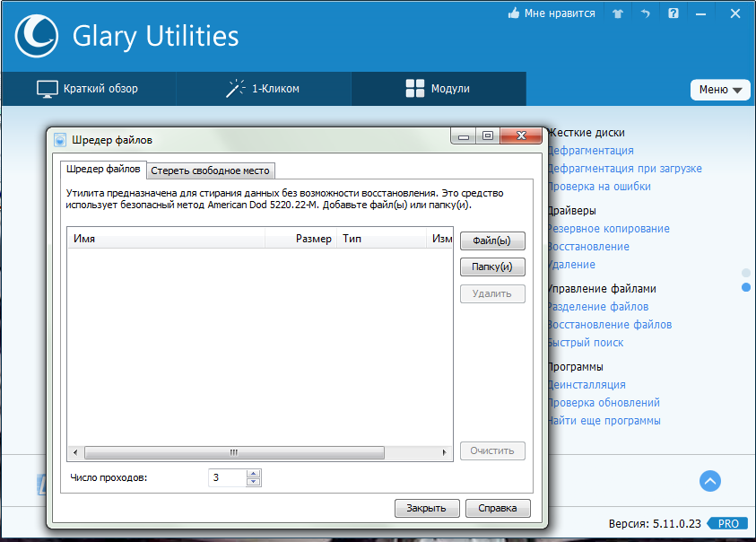Click the blue round up-arrow button
Screen dimensions: 756x542
pos(709,481)
